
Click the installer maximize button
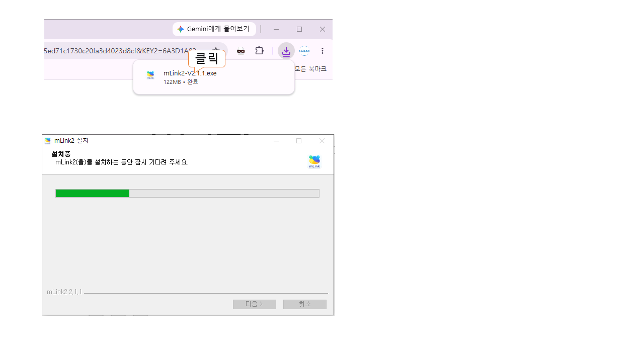pyautogui.click(x=299, y=141)
